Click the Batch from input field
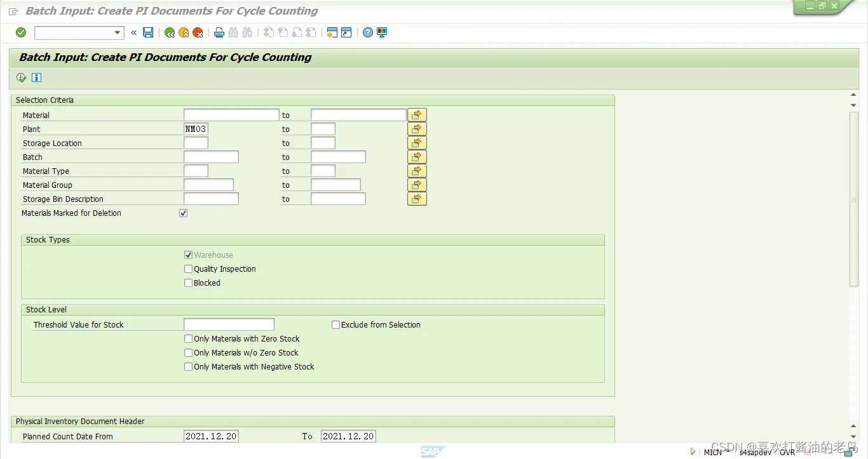Image resolution: width=868 pixels, height=459 pixels. click(x=211, y=157)
